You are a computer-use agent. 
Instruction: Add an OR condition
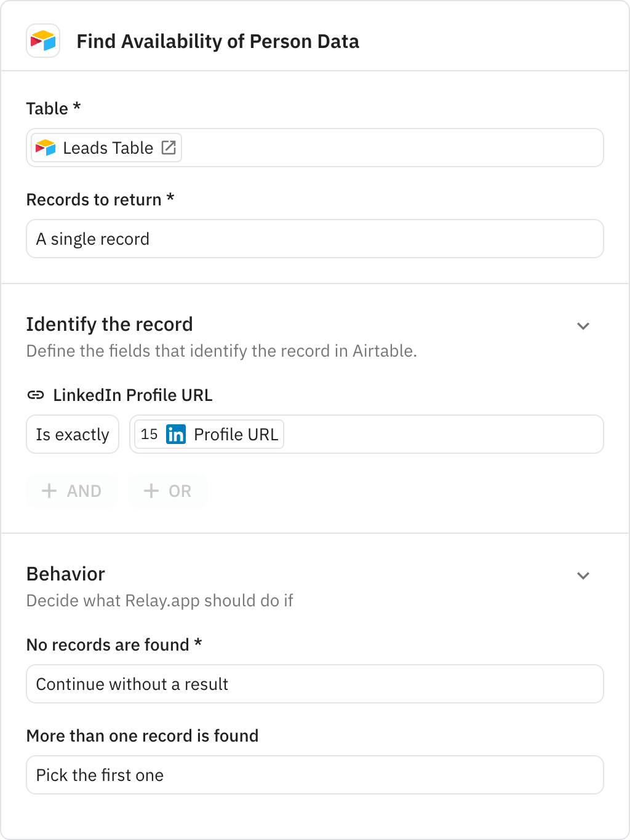[x=167, y=491]
